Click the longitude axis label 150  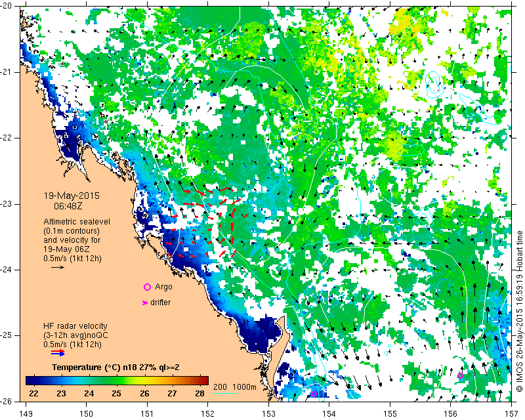87,414
